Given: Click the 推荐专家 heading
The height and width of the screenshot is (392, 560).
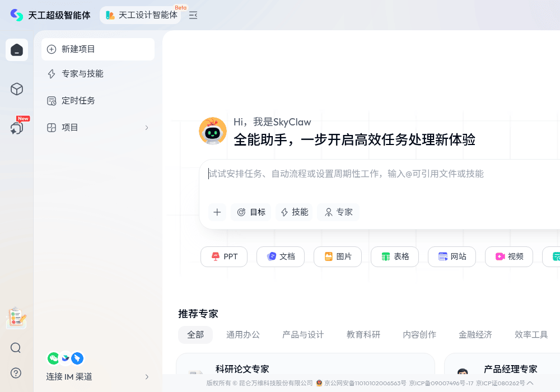Looking at the screenshot, I should tap(198, 314).
